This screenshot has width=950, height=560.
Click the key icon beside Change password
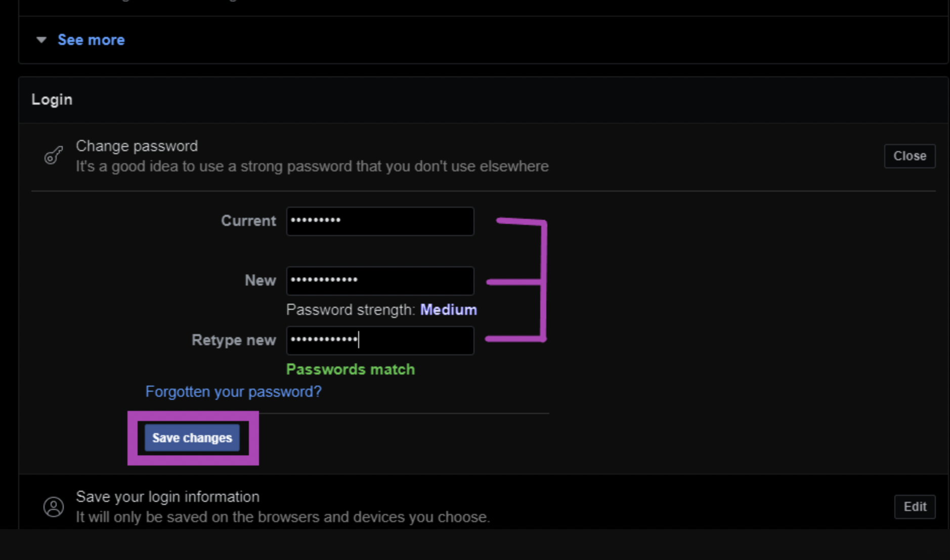click(x=54, y=155)
